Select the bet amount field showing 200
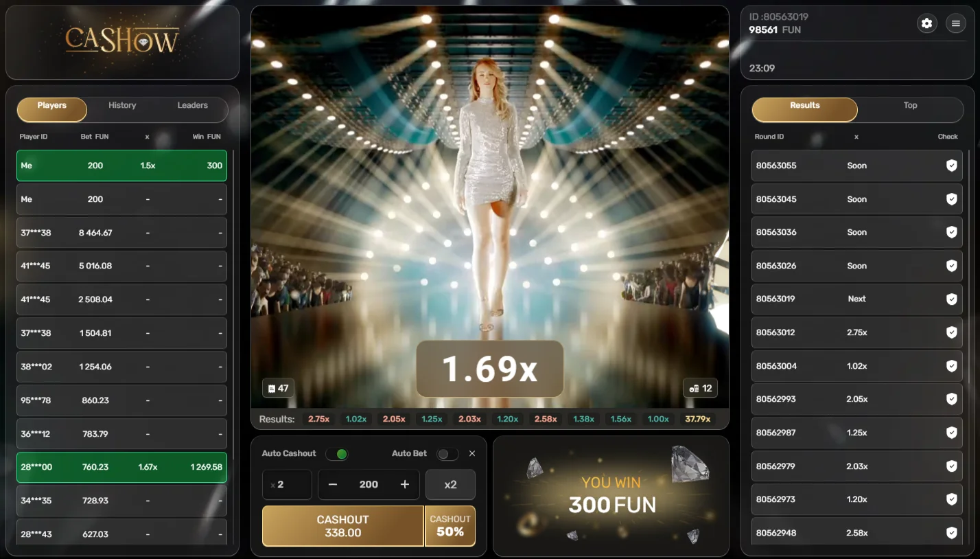980x559 pixels. 369,484
